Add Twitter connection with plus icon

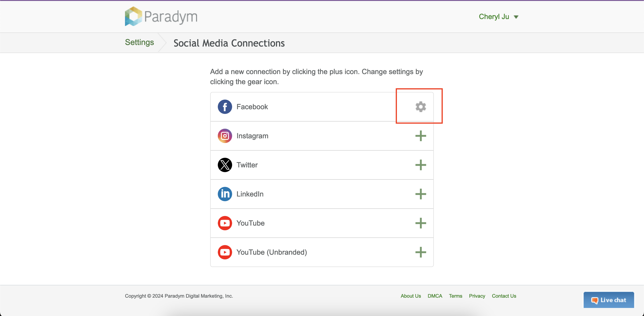click(420, 165)
